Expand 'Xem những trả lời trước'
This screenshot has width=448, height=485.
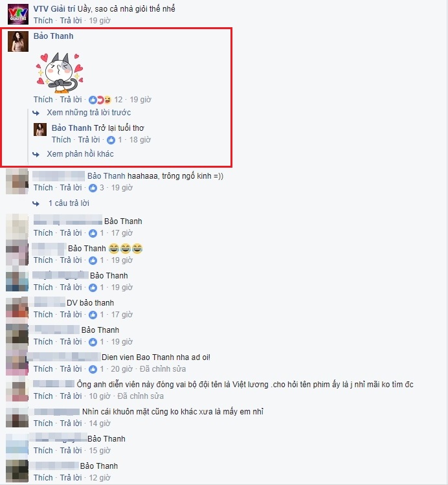point(89,112)
